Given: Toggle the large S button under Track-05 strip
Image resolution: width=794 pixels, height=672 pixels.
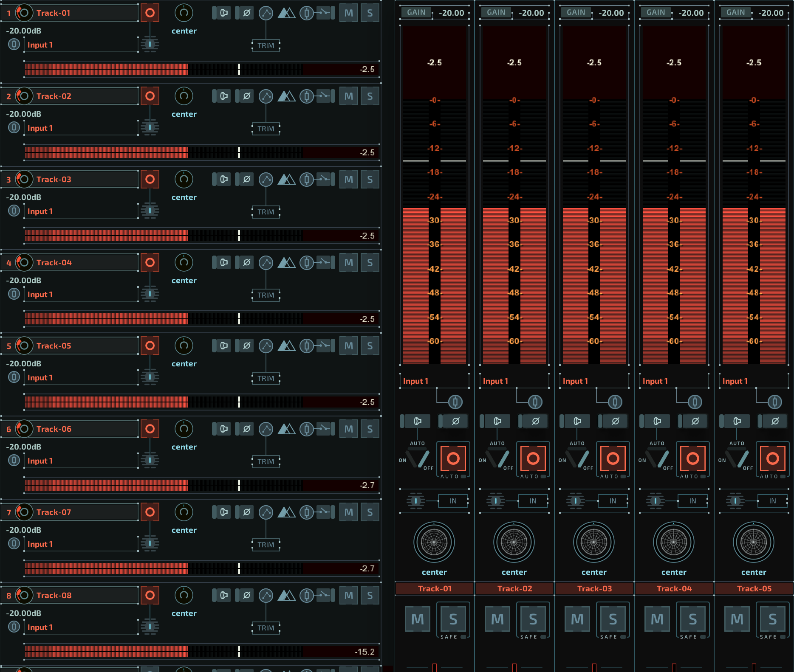Looking at the screenshot, I should (773, 619).
